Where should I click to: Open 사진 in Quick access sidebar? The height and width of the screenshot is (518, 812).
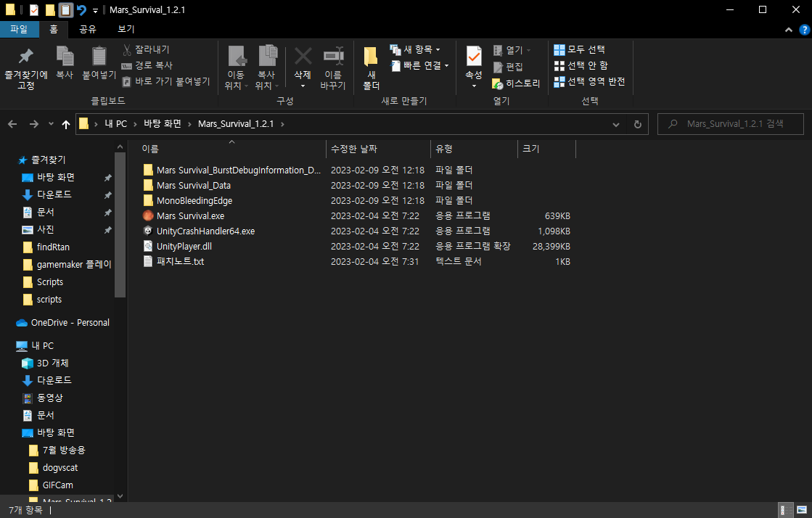[x=45, y=229]
